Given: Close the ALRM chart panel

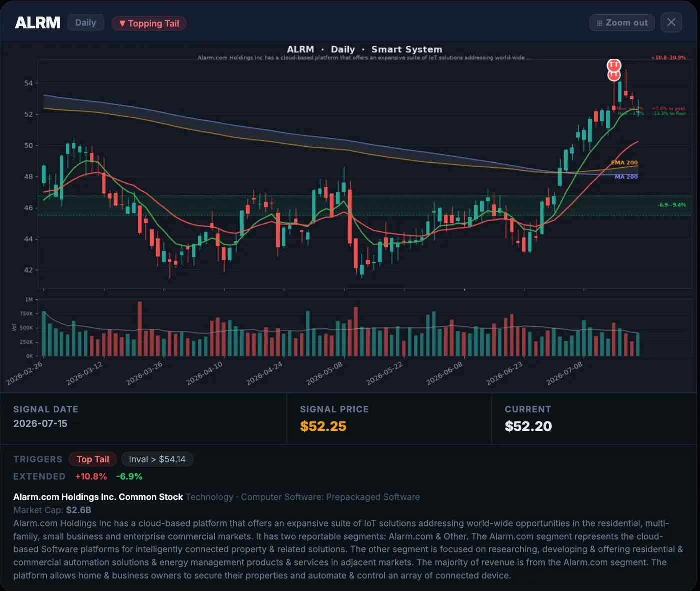Looking at the screenshot, I should [x=671, y=22].
